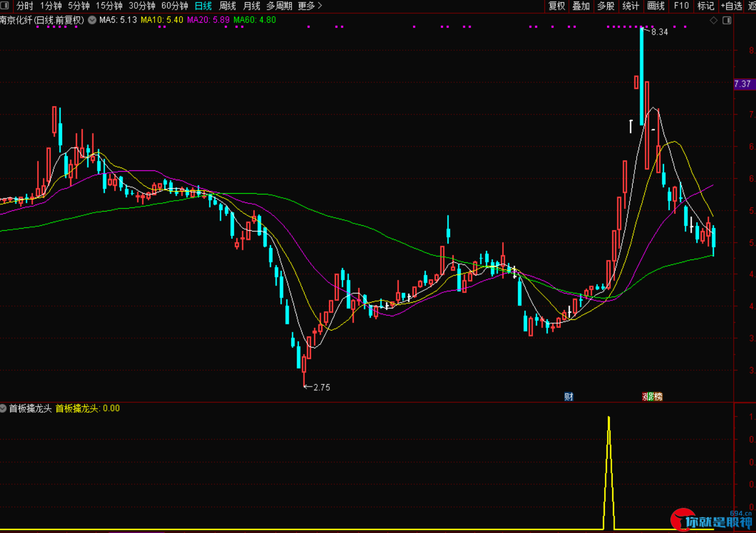Click the diamond icon in chart corner
This screenshot has width=756, height=533.
pyautogui.click(x=714, y=21)
